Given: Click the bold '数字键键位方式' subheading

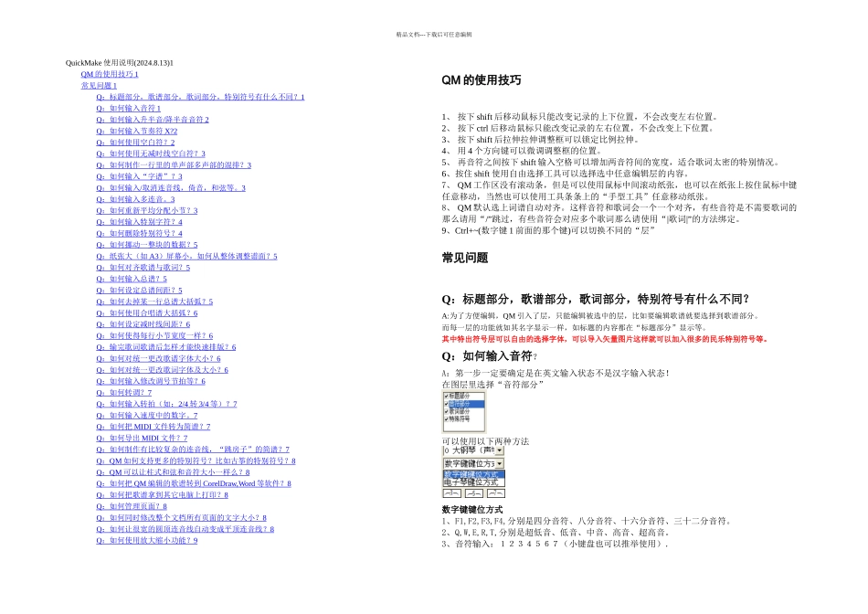Looking at the screenshot, I should [x=472, y=509].
